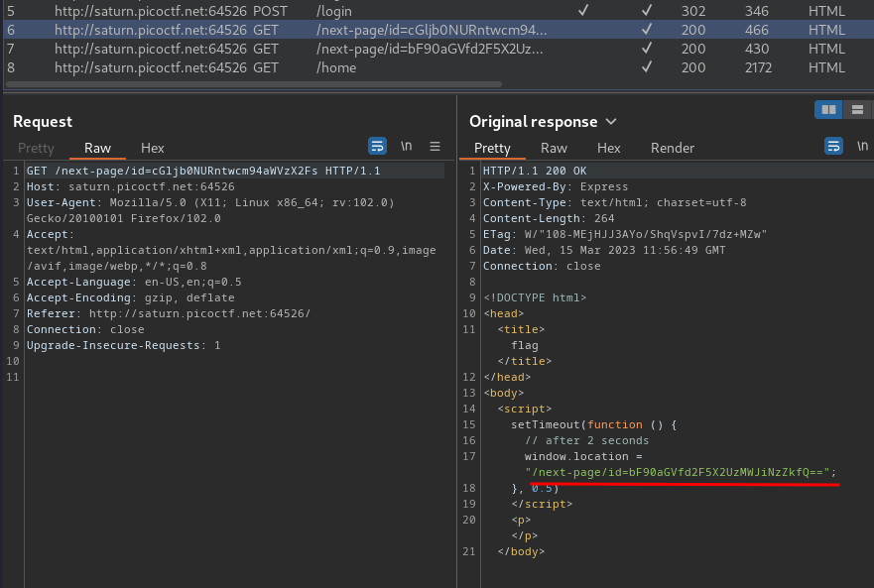Viewport: 874px width, 588px height.
Task: Toggle word wrap icon in response panel
Action: (x=833, y=146)
